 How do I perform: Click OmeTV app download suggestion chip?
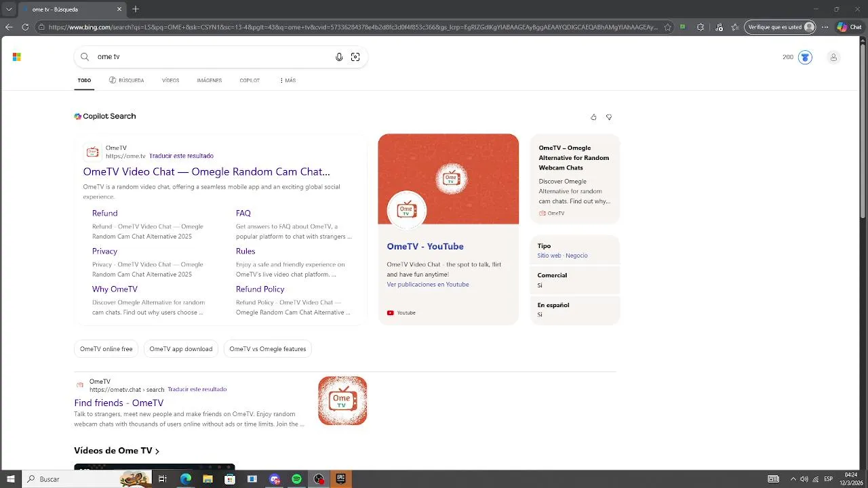click(x=181, y=349)
